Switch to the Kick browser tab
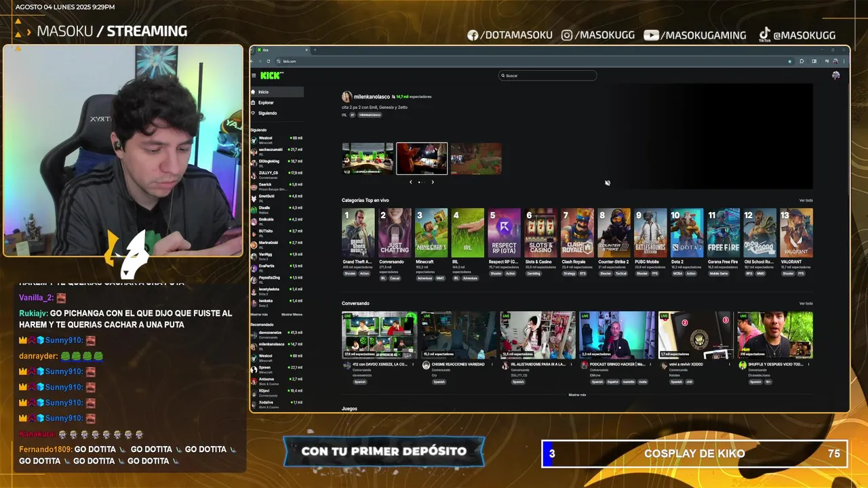 (281, 49)
